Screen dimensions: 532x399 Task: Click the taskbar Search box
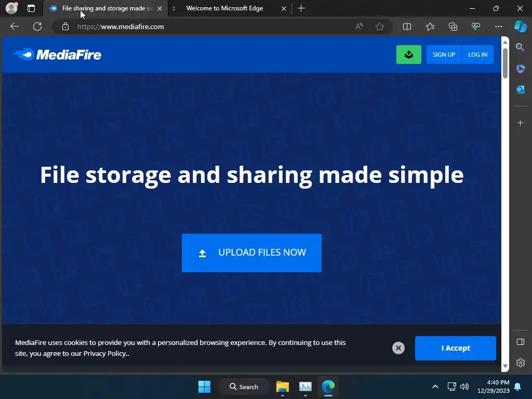pyautogui.click(x=244, y=387)
